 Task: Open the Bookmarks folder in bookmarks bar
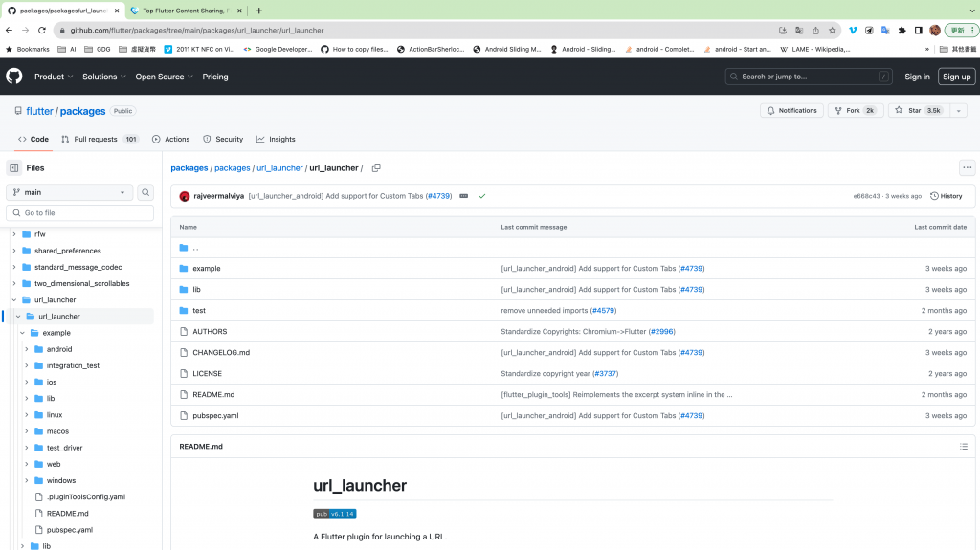coord(28,49)
